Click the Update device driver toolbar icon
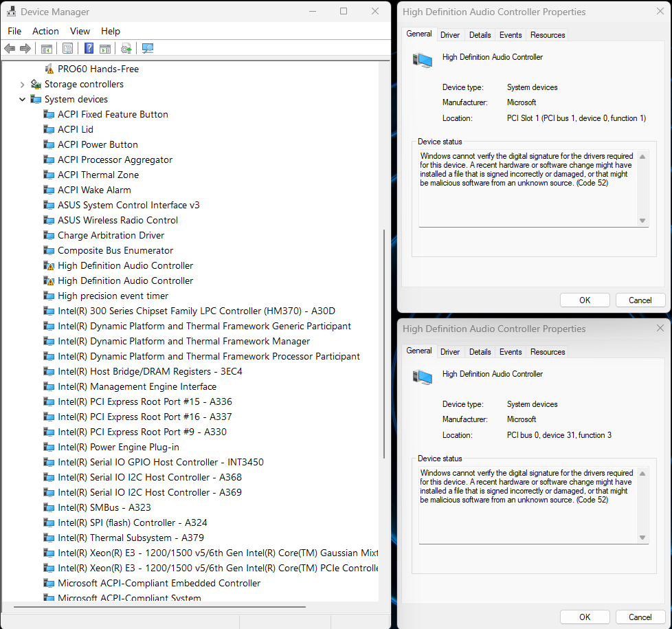Screen dimensions: 672x629 [126, 48]
